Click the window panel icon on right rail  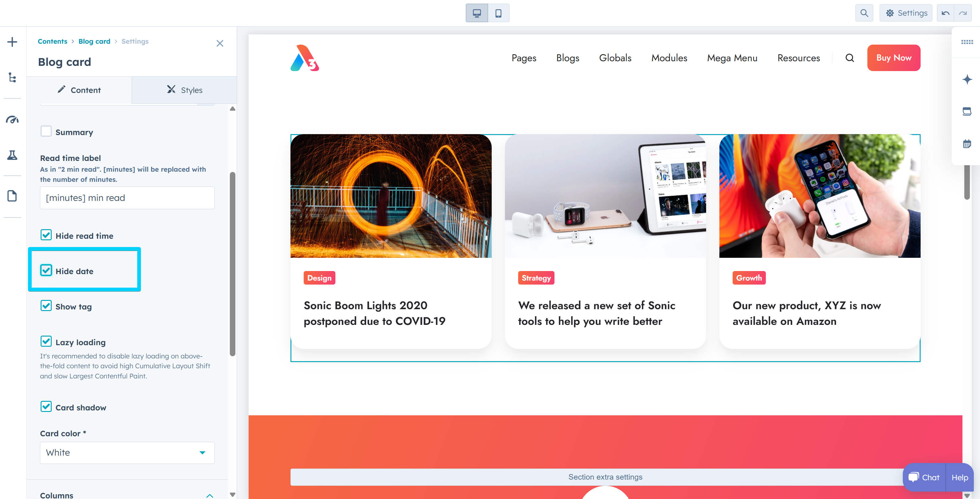tap(967, 111)
